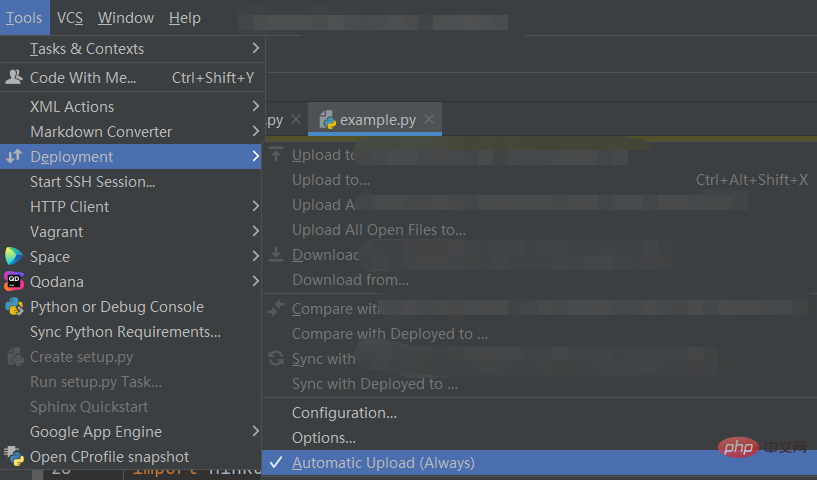Click the Python console icon

click(x=14, y=307)
